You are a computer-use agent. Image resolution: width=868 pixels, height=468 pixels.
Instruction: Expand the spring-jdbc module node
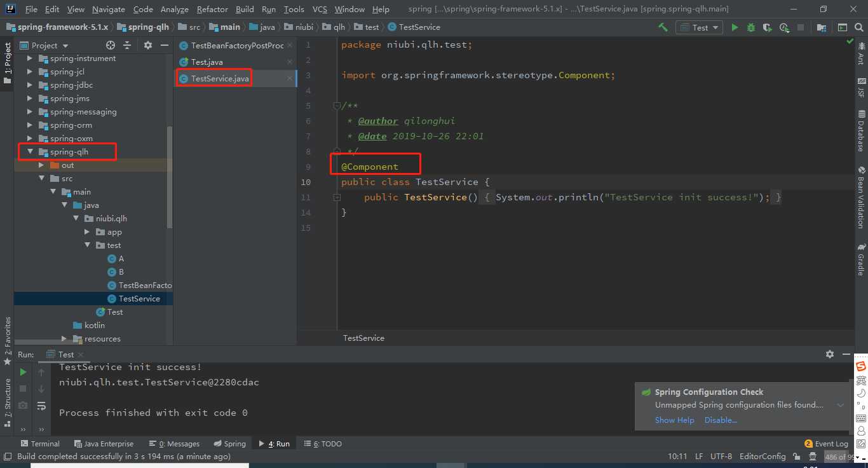(30, 85)
